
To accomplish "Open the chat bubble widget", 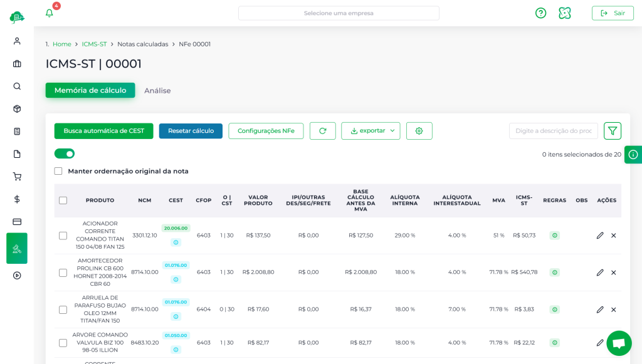I will [x=619, y=343].
